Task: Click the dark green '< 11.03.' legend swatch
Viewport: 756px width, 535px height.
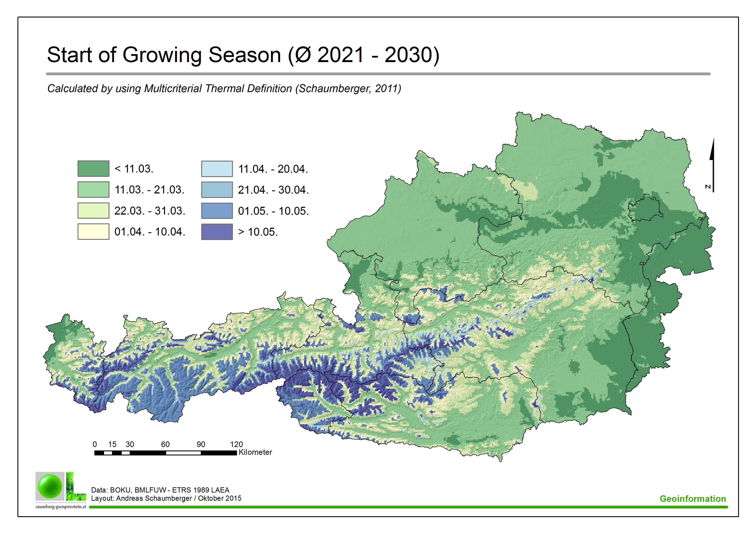Action: (x=94, y=169)
